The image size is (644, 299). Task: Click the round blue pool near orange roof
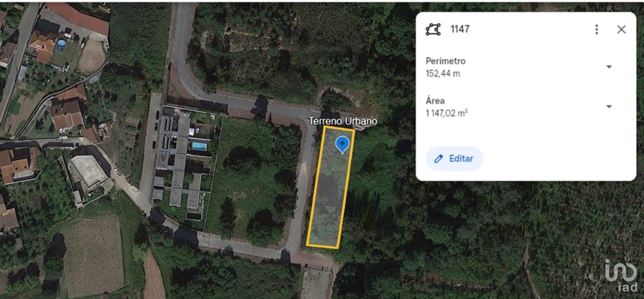pos(61,44)
